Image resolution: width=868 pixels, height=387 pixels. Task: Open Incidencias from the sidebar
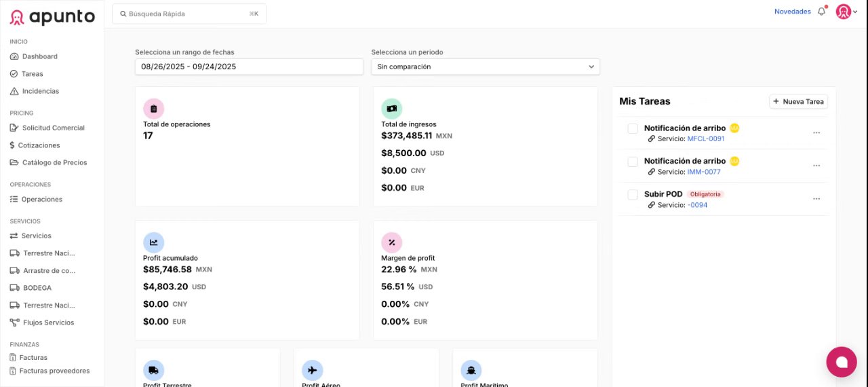tap(40, 91)
